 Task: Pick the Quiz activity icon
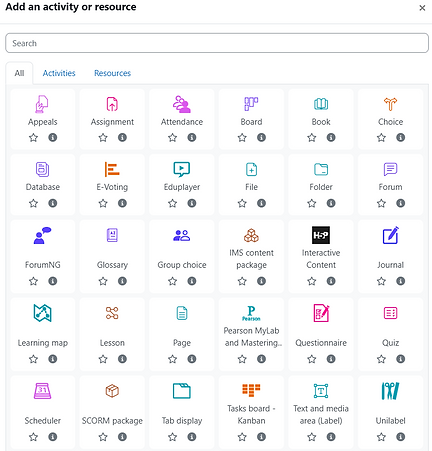[390, 313]
